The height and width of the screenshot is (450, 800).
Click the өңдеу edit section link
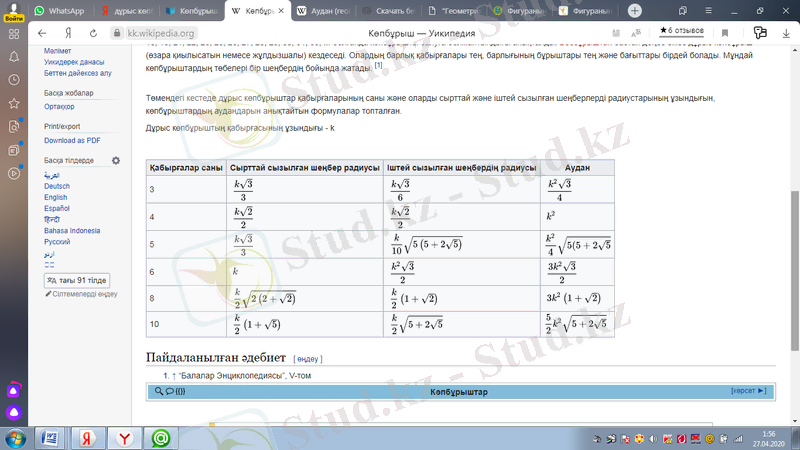tap(308, 358)
